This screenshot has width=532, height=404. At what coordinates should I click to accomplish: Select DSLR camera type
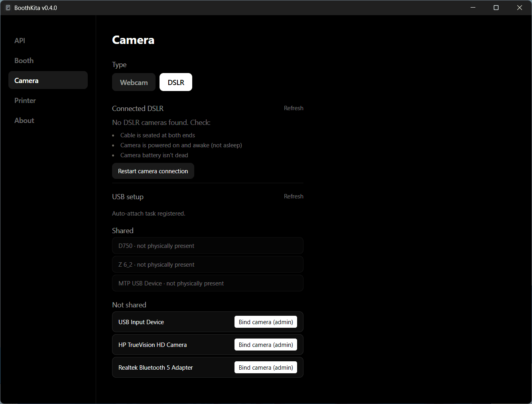pos(176,82)
